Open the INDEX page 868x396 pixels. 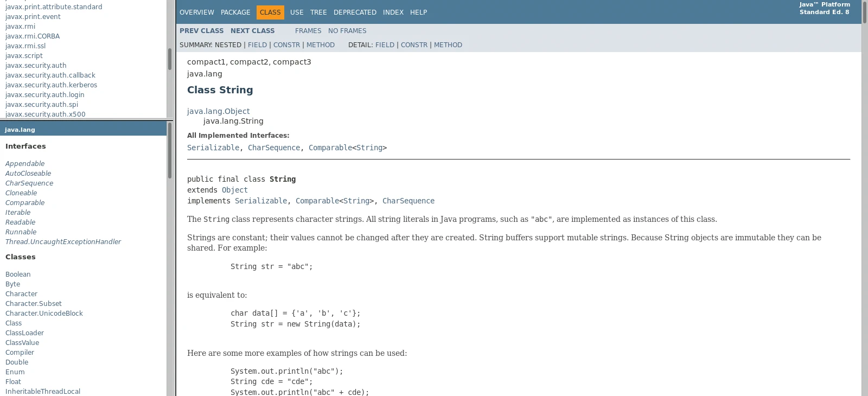pyautogui.click(x=393, y=12)
